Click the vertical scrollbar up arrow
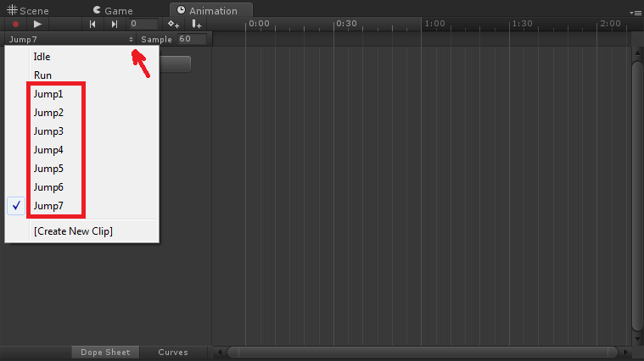 [x=637, y=53]
